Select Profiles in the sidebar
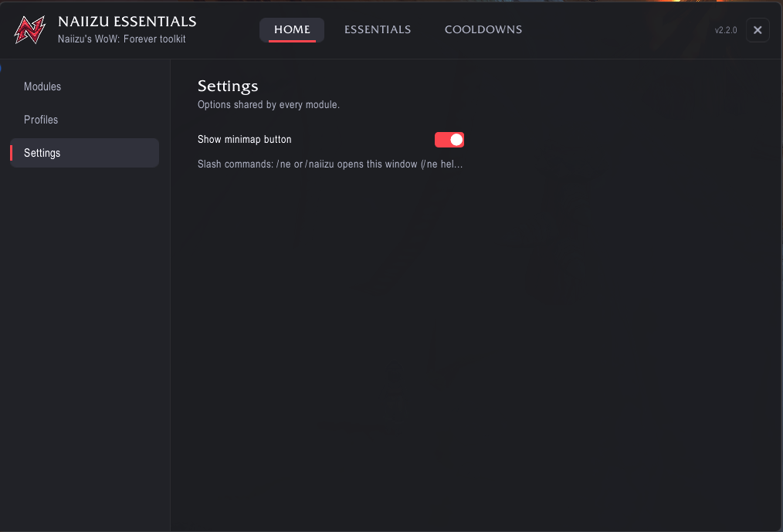The width and height of the screenshot is (783, 532). click(84, 120)
